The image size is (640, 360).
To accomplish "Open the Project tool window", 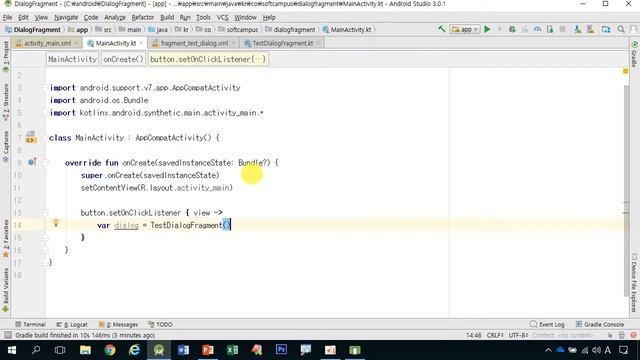I will coord(5,56).
